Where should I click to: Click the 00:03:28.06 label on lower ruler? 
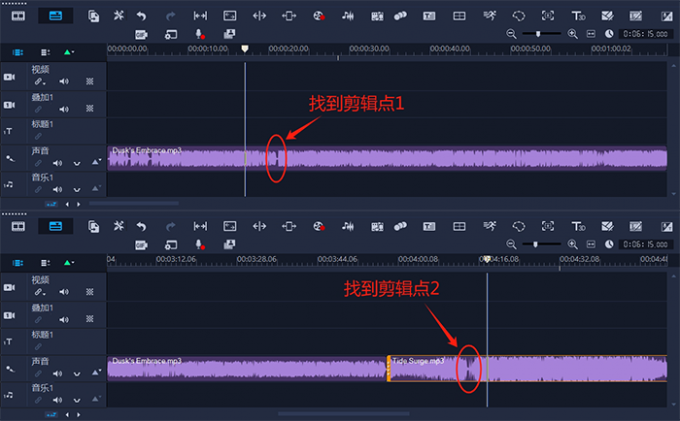[257, 259]
